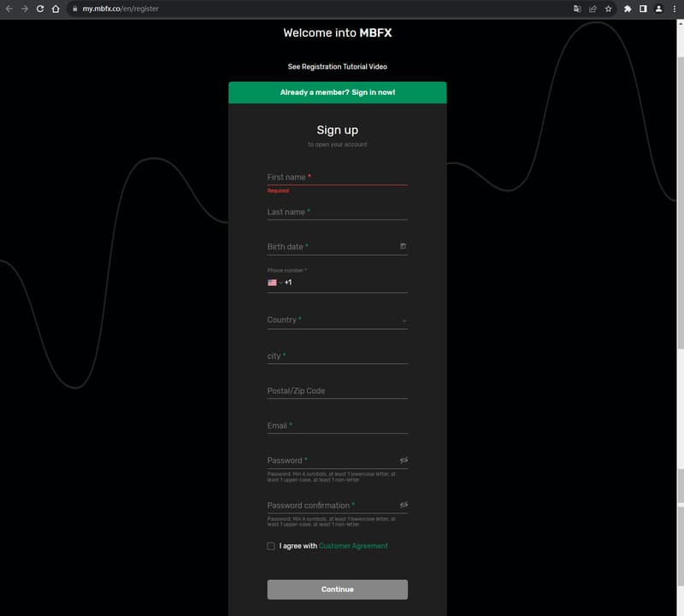Open the Birth date calendar picker
The height and width of the screenshot is (616, 684).
pyautogui.click(x=403, y=246)
